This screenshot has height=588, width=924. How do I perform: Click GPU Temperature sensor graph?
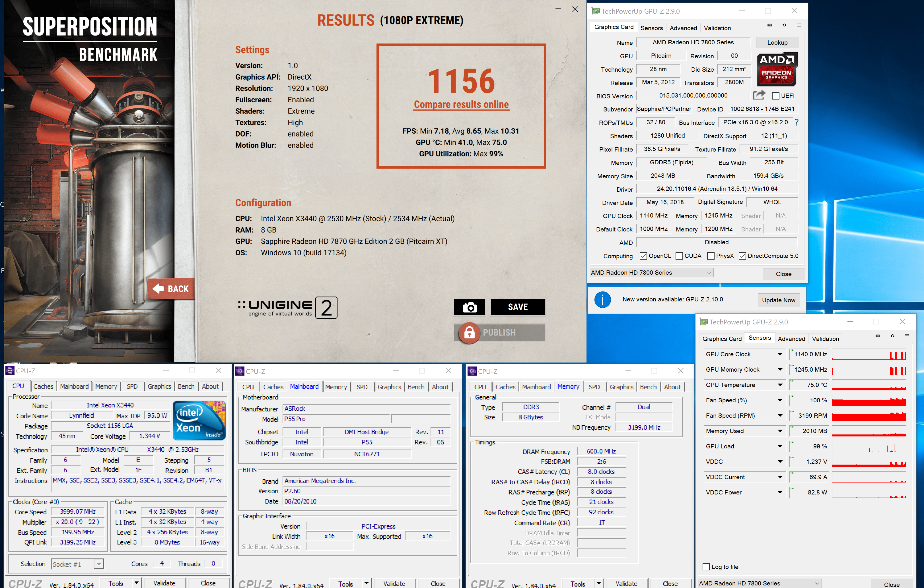click(869, 385)
